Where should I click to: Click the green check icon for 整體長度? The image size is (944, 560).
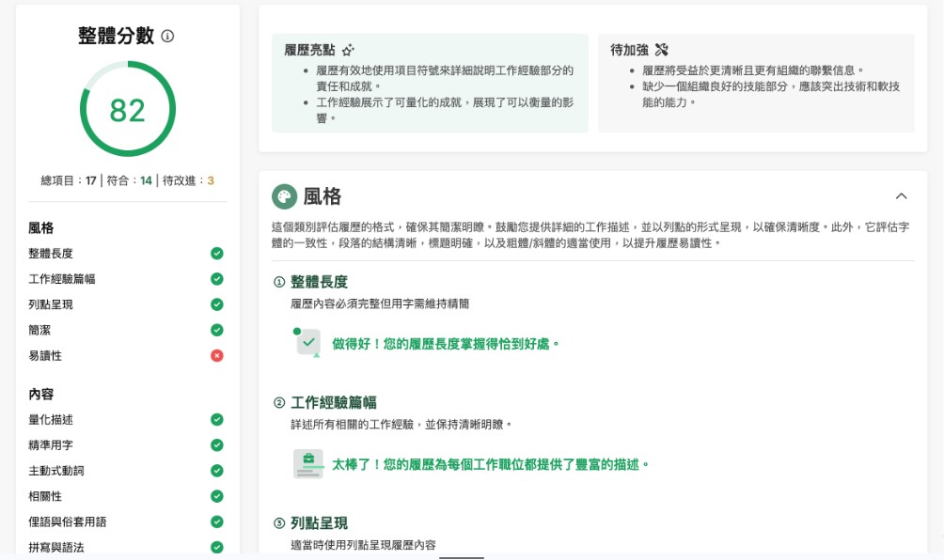coord(217,254)
